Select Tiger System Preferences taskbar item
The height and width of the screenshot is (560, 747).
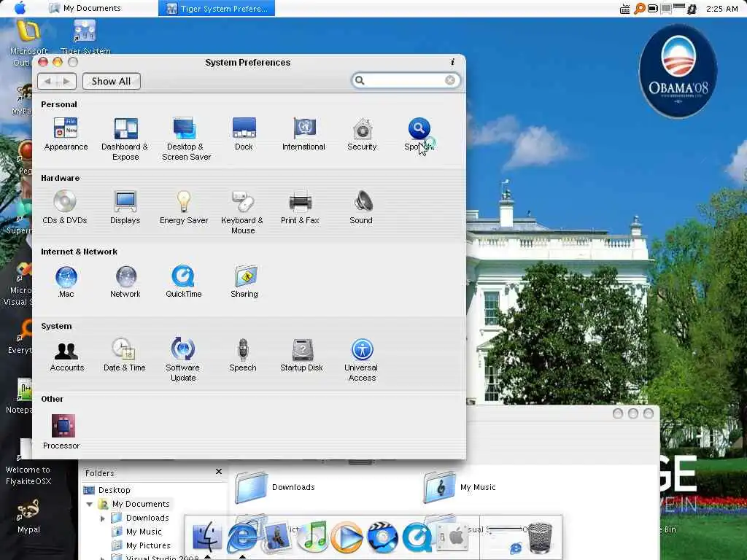click(x=217, y=8)
